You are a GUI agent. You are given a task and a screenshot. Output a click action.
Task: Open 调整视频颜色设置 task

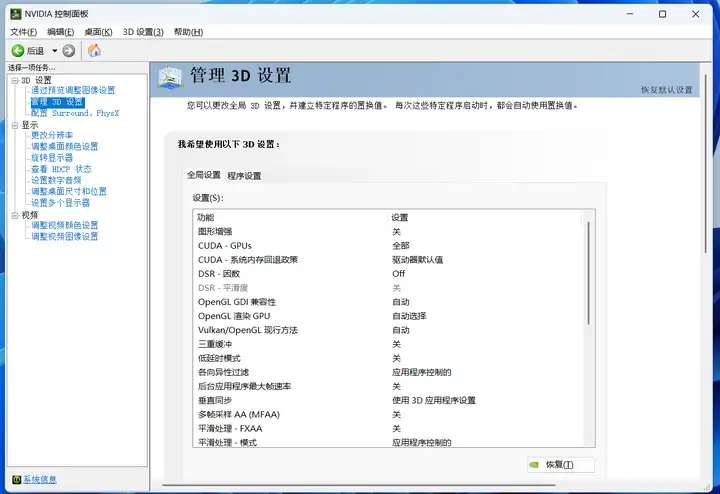[64, 225]
